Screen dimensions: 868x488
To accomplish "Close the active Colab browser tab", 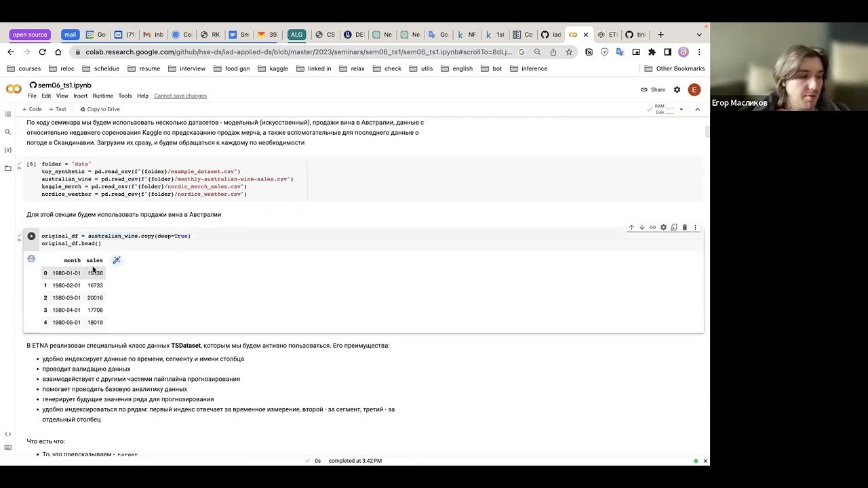I will (586, 35).
